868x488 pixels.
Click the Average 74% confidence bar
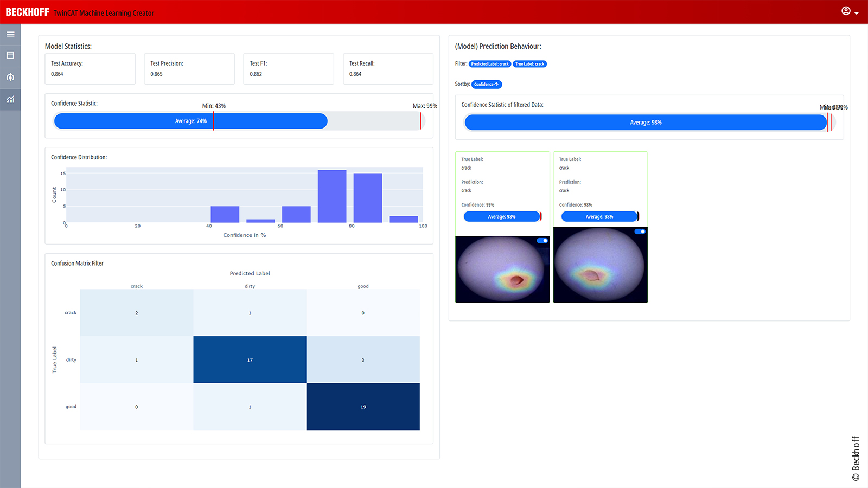190,121
